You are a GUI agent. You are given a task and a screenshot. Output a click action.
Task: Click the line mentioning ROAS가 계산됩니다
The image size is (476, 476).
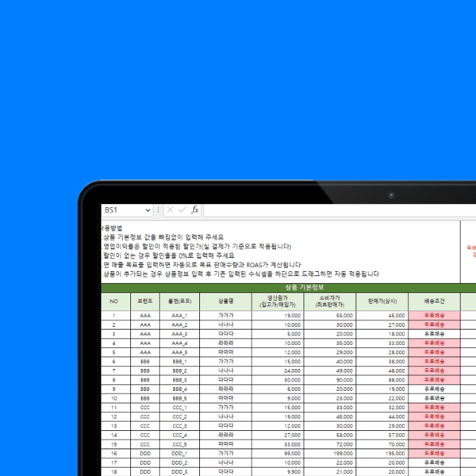click(202, 265)
